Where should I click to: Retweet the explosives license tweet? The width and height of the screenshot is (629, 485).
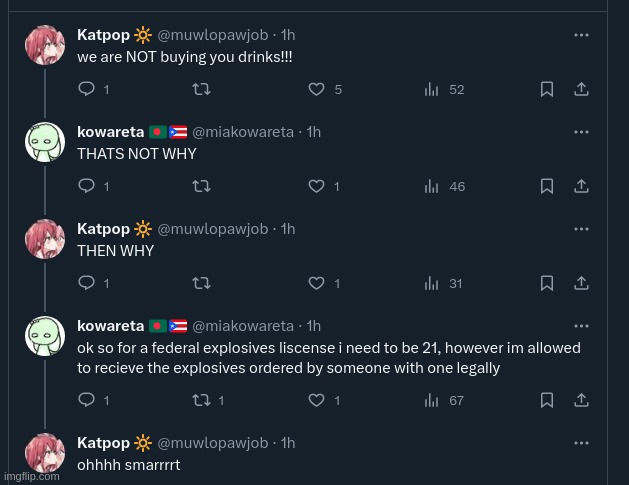coord(201,400)
